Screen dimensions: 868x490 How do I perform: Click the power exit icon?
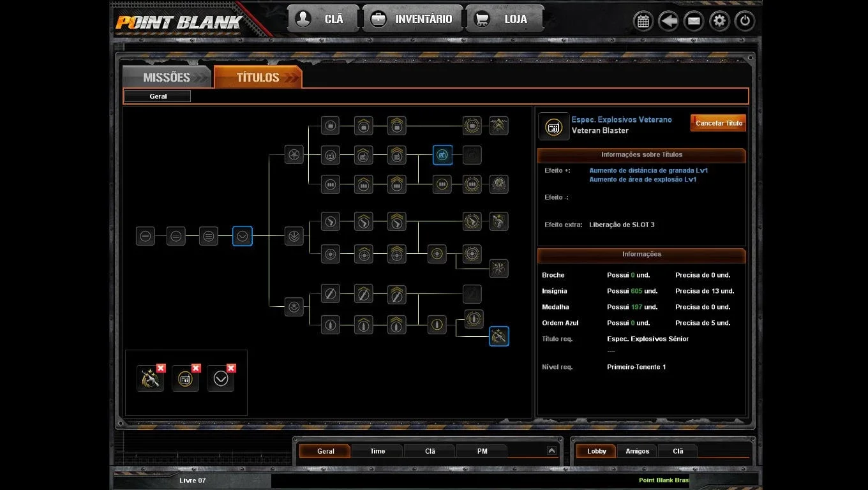point(745,21)
